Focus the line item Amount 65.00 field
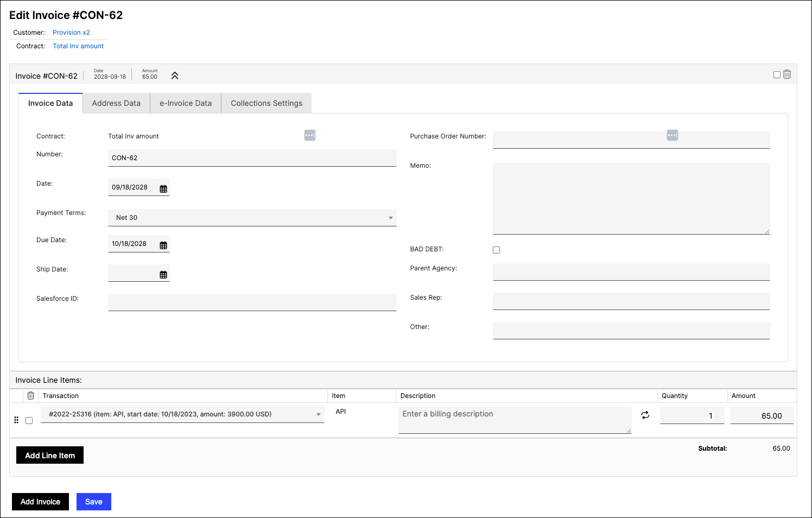The height and width of the screenshot is (518, 812). [762, 415]
